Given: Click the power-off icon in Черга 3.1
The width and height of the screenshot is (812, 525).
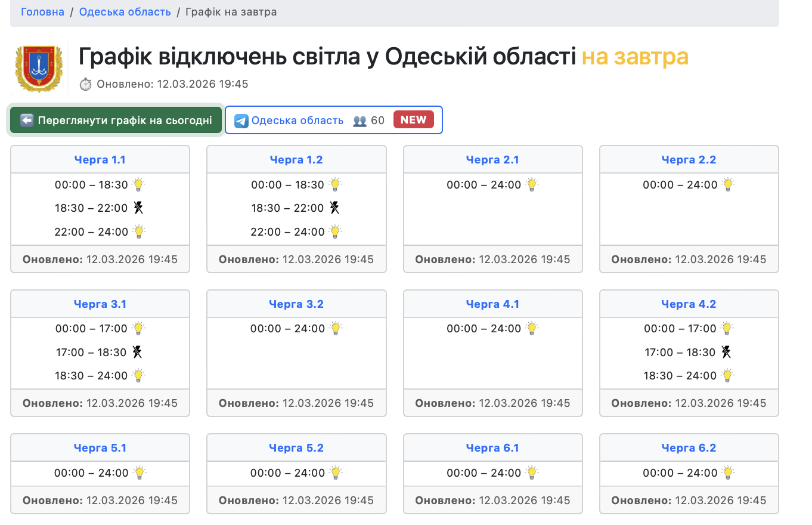Looking at the screenshot, I should coord(138,352).
